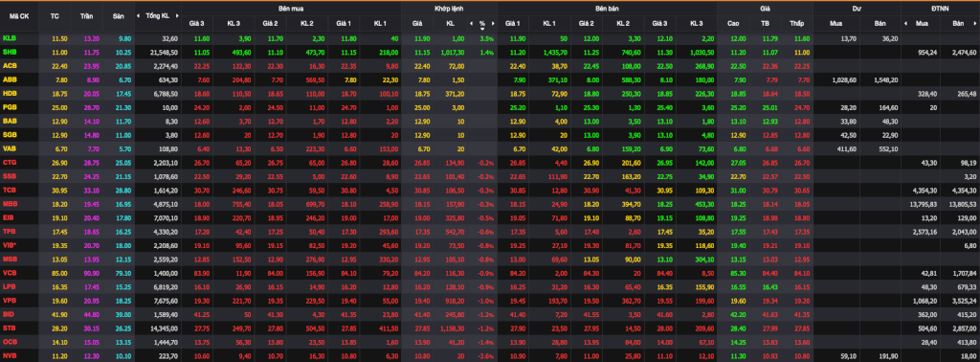Click left arrow beside Tổng KL header
Screen dimensions: 980x362
(x=140, y=15)
